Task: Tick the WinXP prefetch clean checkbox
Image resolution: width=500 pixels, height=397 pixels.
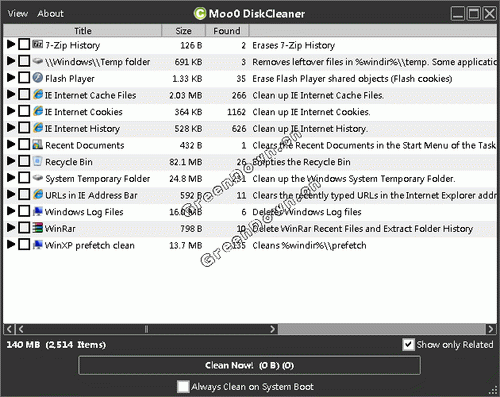Action: (x=24, y=244)
